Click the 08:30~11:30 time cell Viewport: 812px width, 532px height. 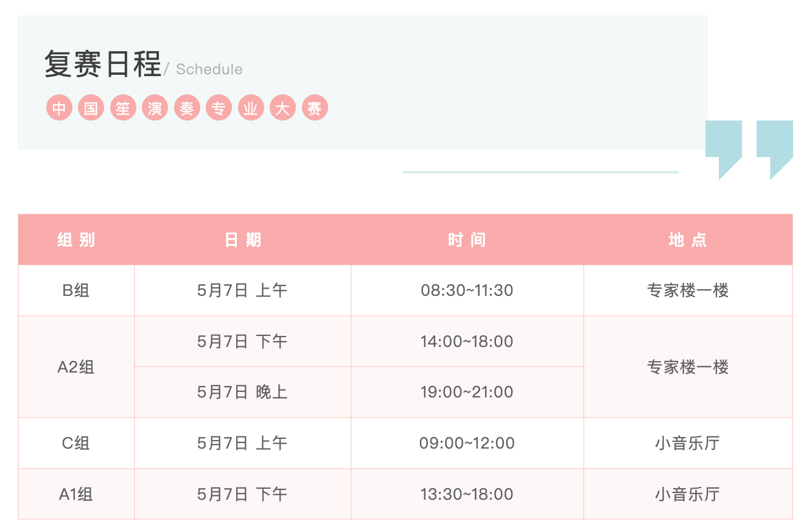[x=467, y=290]
